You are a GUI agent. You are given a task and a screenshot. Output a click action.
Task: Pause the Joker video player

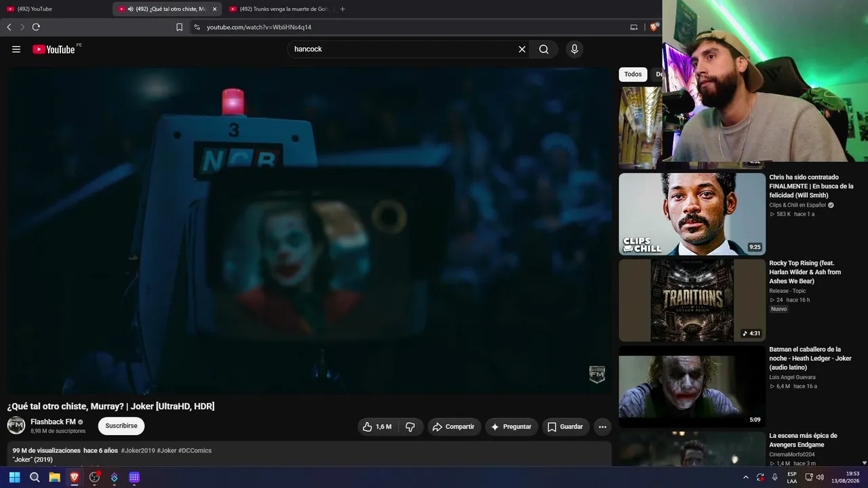click(x=309, y=230)
